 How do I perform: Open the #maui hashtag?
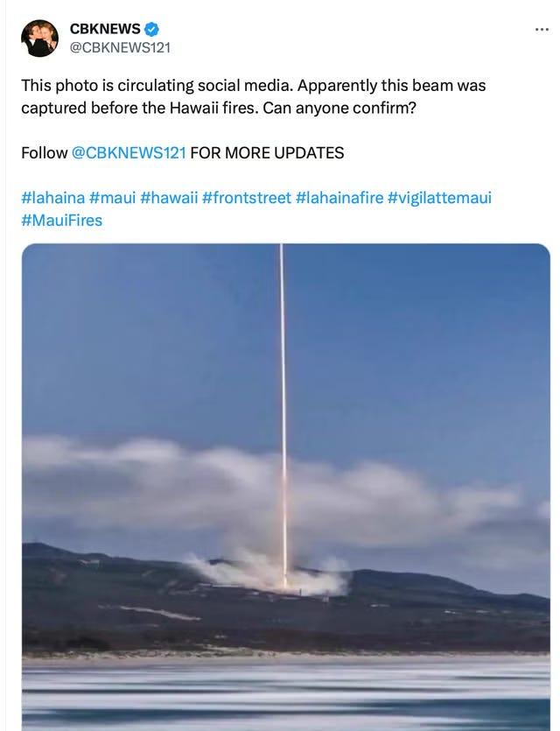tap(112, 198)
